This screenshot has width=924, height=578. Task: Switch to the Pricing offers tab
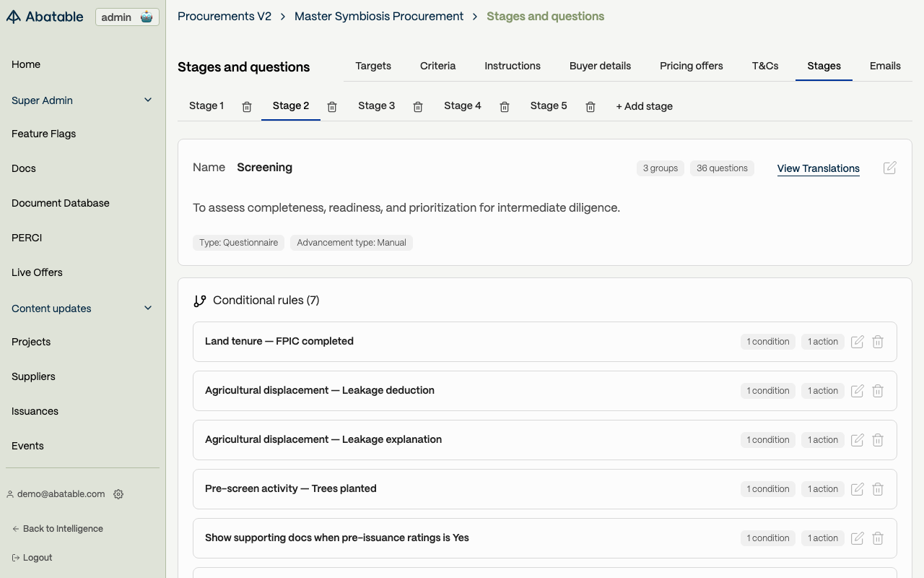pos(691,66)
